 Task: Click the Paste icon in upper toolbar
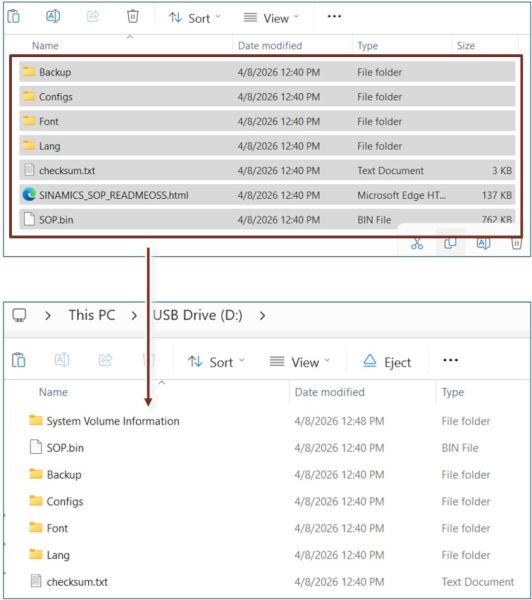pos(14,16)
